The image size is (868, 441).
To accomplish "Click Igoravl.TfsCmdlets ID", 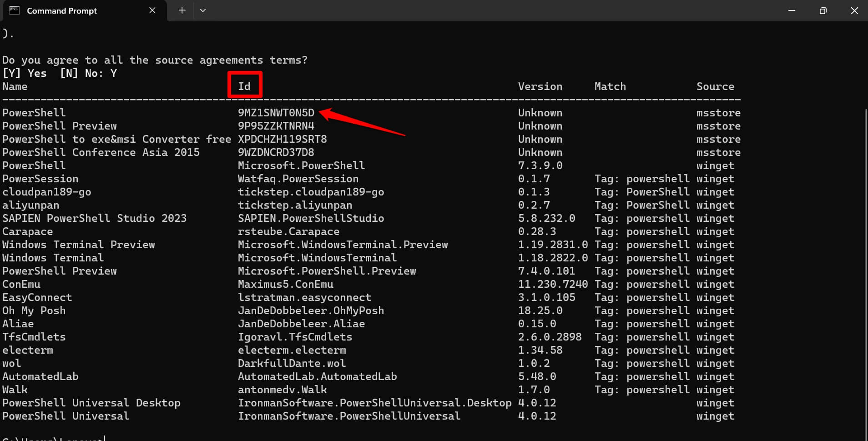I will pos(295,337).
